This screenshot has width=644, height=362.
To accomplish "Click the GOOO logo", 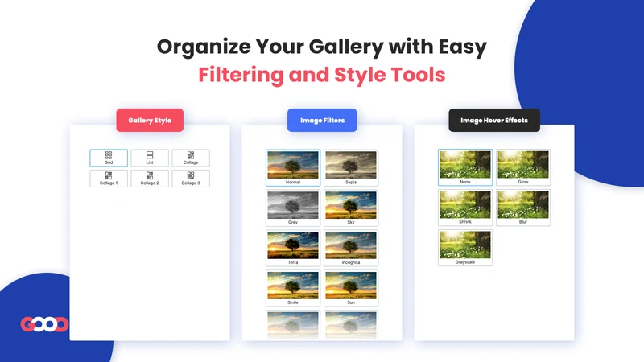I will [x=44, y=324].
